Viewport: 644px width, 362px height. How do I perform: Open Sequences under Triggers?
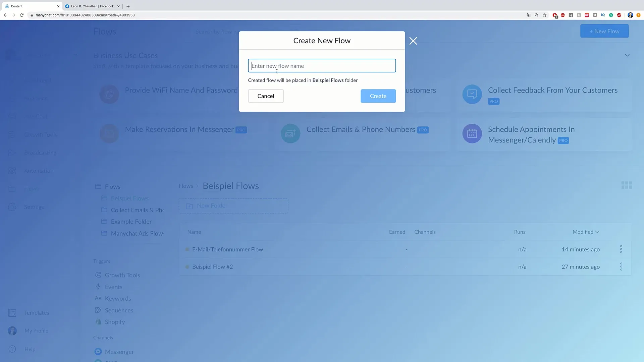coord(119,310)
